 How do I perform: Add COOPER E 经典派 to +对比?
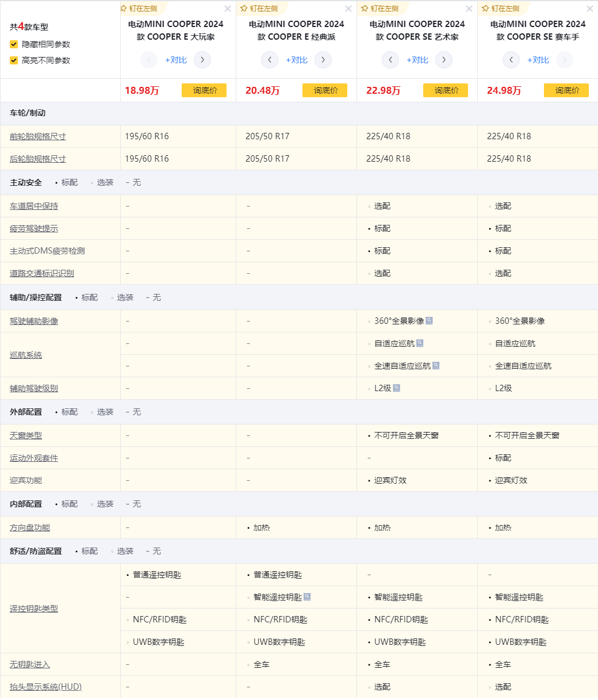(x=297, y=60)
